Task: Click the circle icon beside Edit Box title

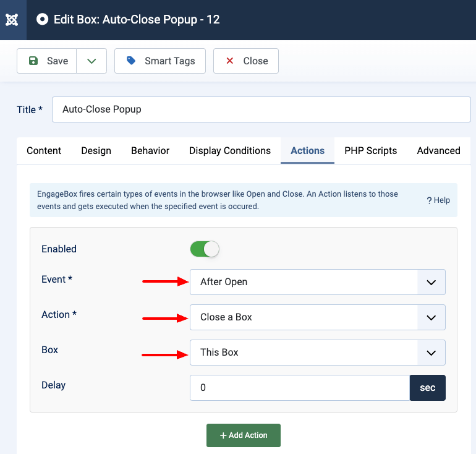Action: pos(42,19)
